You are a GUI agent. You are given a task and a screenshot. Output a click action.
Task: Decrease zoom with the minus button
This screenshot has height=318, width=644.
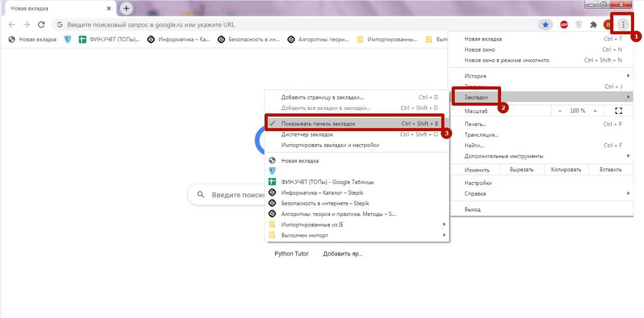click(x=560, y=111)
